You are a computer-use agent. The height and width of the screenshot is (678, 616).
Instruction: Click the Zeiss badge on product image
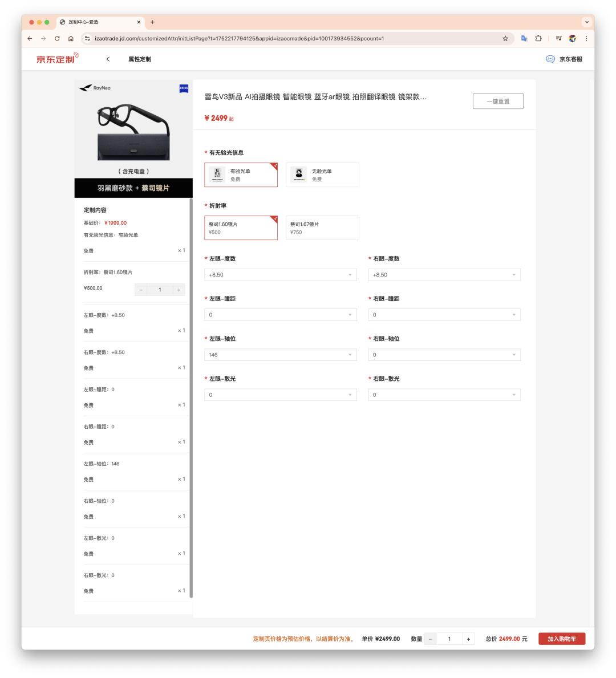click(184, 88)
